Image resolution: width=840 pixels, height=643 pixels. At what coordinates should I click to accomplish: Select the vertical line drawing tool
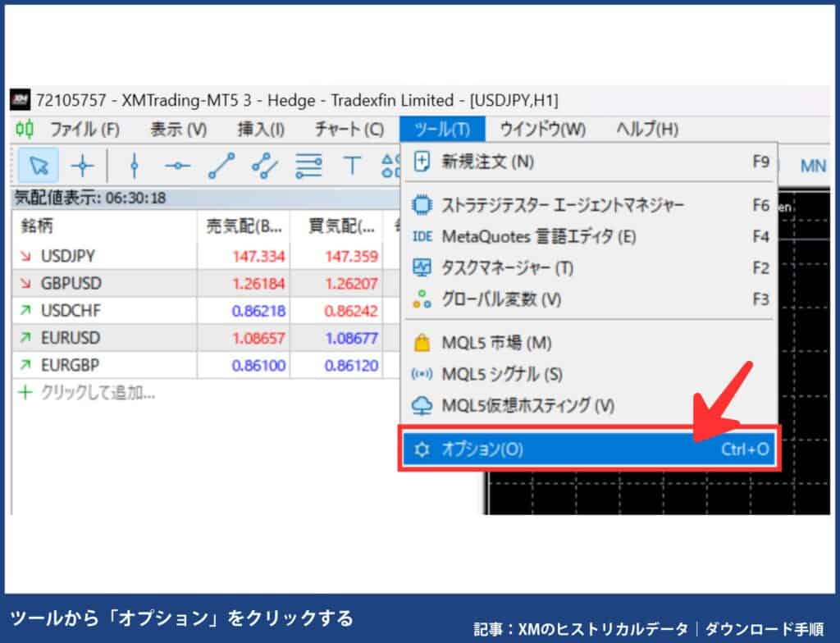click(x=134, y=166)
